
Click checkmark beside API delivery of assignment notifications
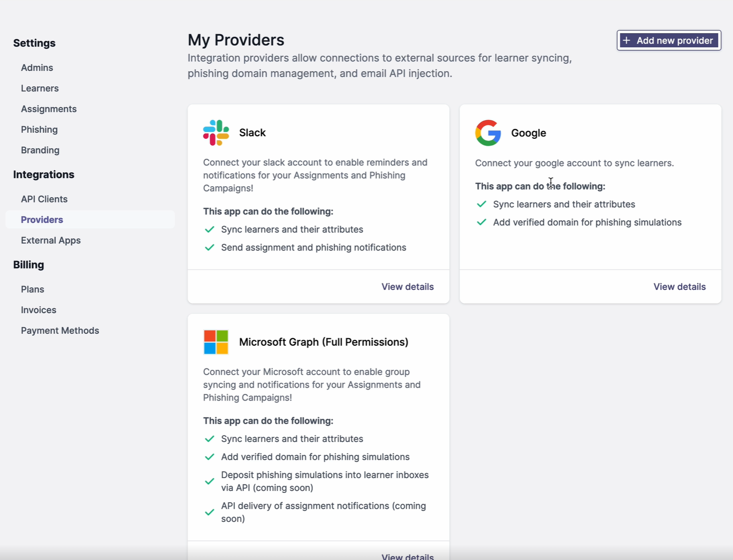(209, 513)
